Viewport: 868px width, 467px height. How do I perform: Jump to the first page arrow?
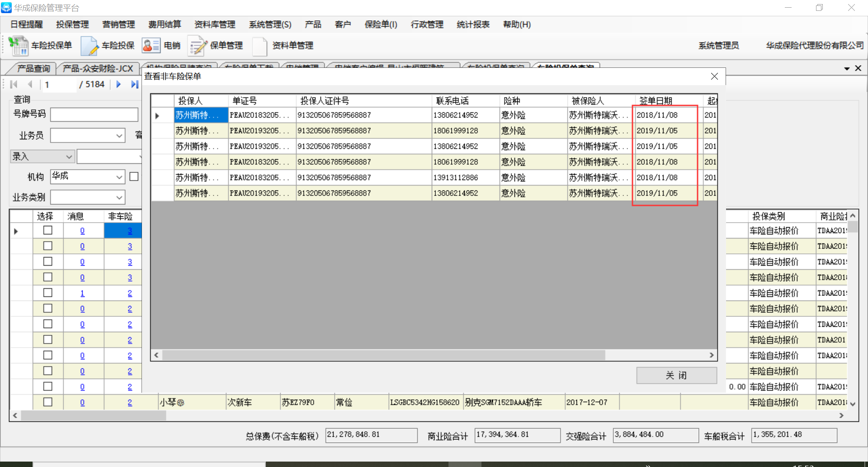click(14, 84)
